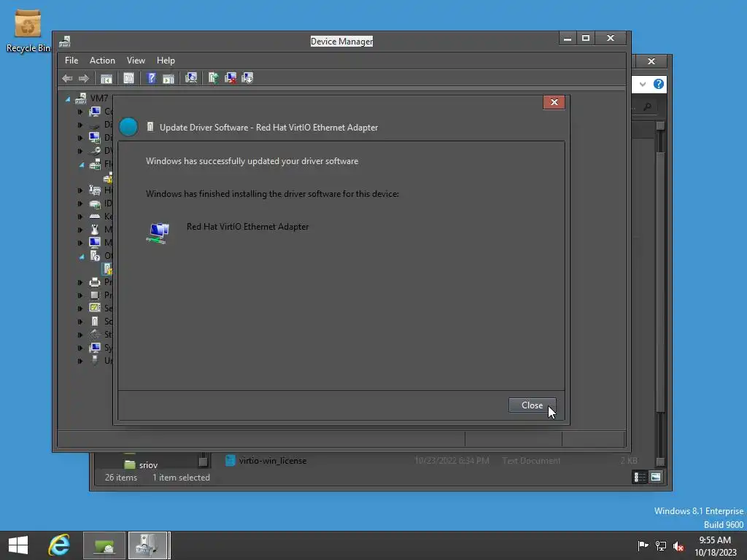Click the Storage controllers category icon
Viewport: 747px width, 560px height.
[x=94, y=334]
